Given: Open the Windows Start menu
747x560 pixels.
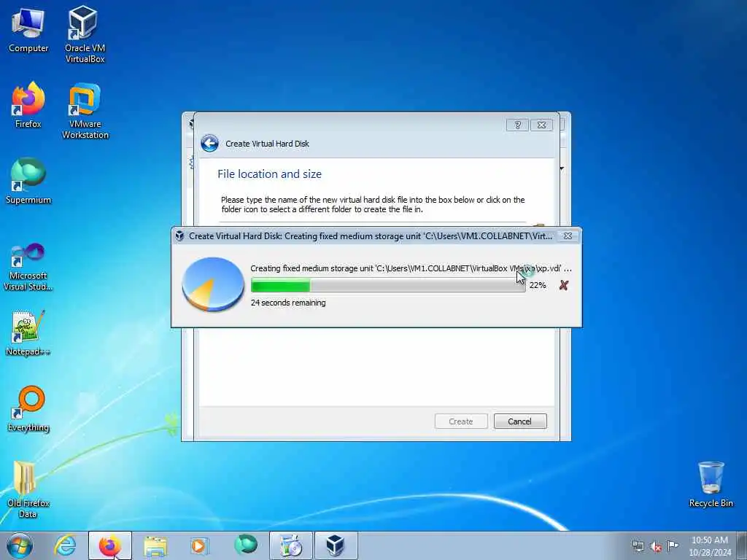Looking at the screenshot, I should pos(20,545).
